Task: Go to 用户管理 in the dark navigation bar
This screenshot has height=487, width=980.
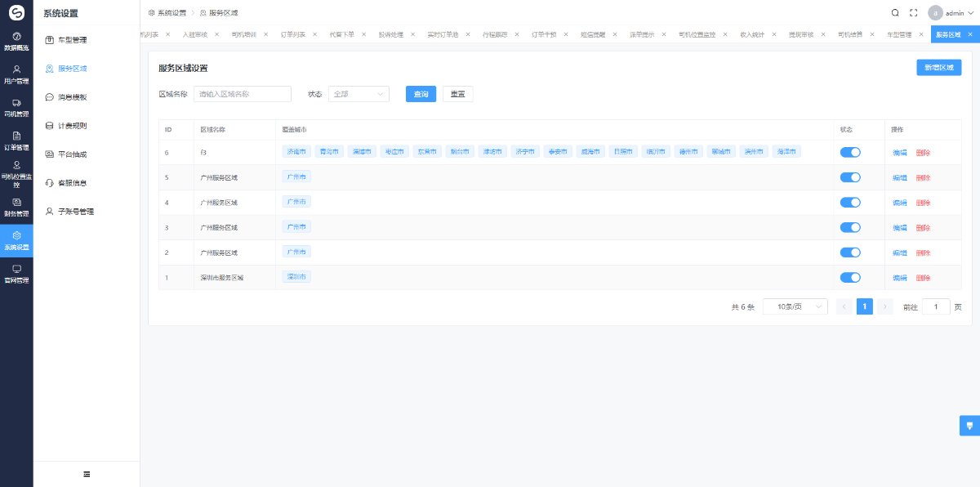Action: coord(16,75)
